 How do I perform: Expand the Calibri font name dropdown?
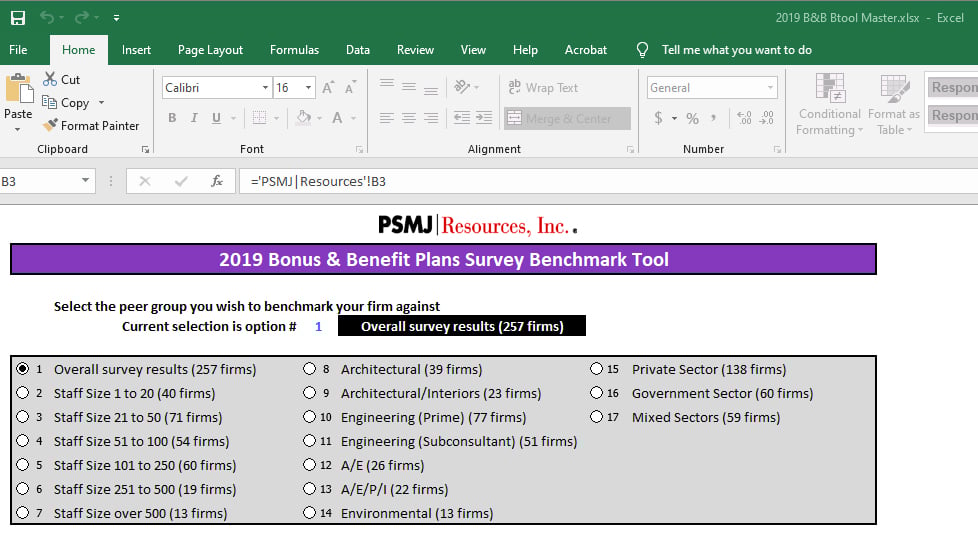click(x=265, y=88)
